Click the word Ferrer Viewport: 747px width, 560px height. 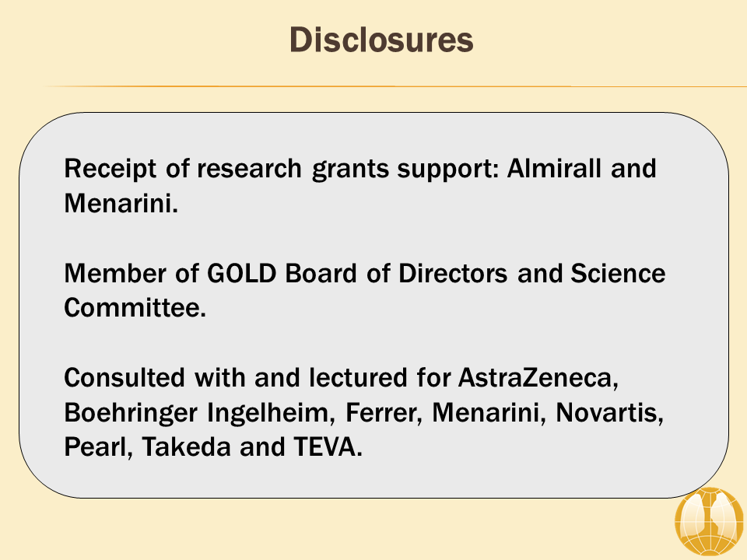[384, 412]
